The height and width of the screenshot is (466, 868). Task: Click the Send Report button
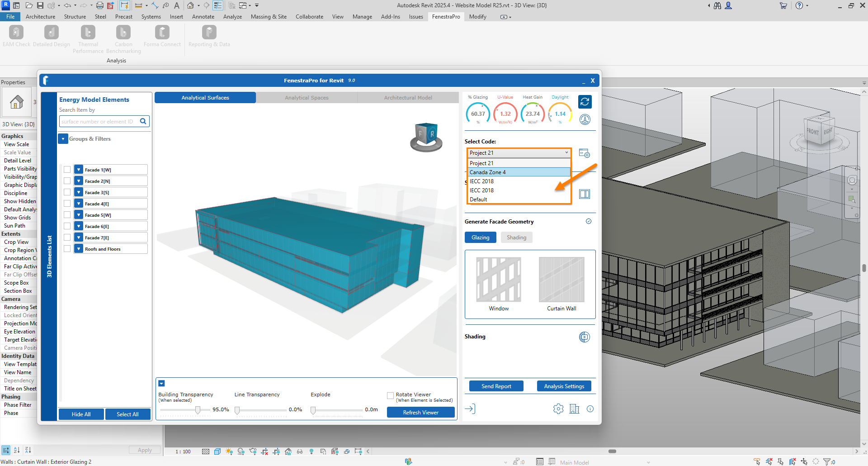point(496,386)
